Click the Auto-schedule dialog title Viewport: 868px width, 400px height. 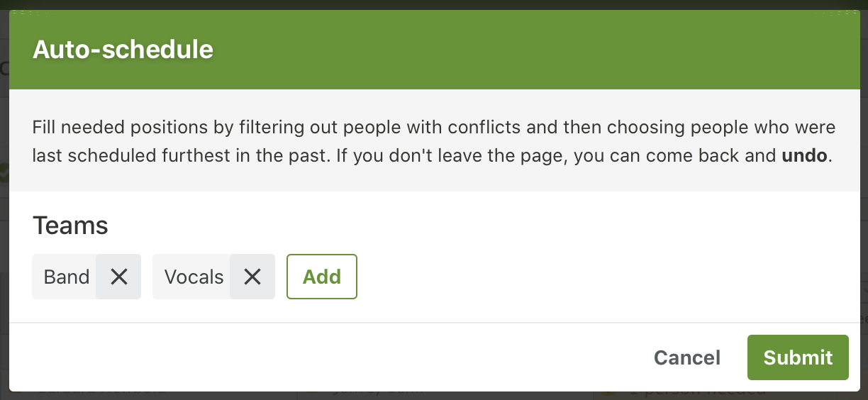[123, 50]
